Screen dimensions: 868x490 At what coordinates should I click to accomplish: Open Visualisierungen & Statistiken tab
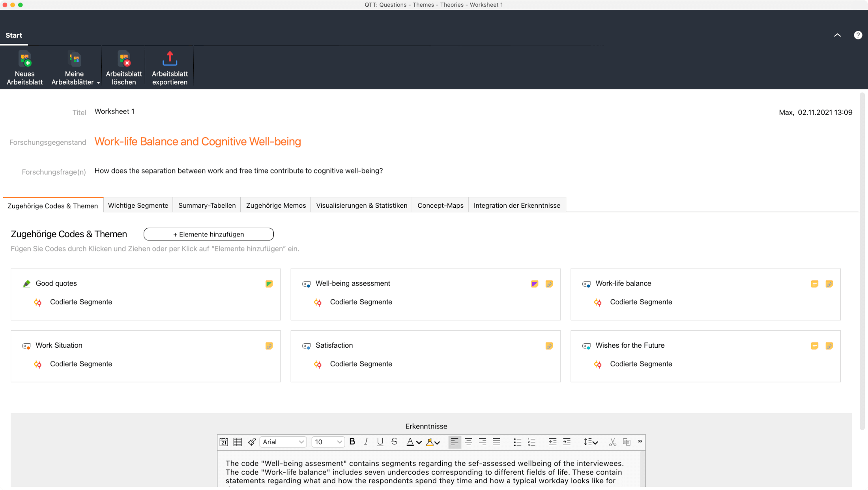click(x=361, y=205)
